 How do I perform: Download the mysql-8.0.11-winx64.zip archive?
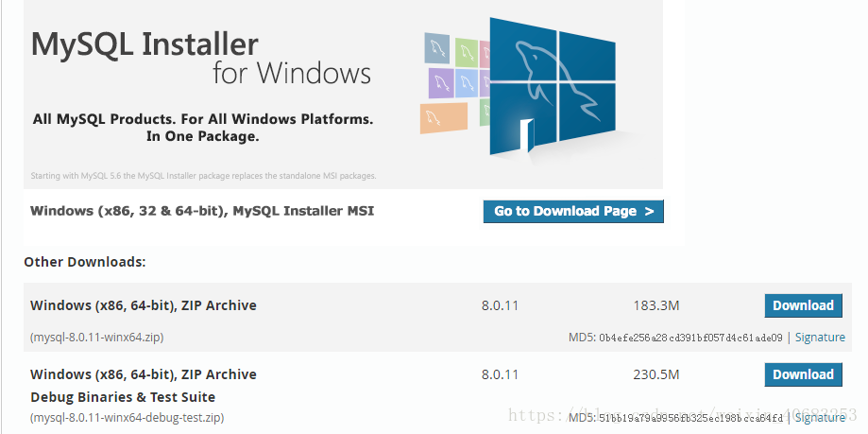tap(803, 305)
